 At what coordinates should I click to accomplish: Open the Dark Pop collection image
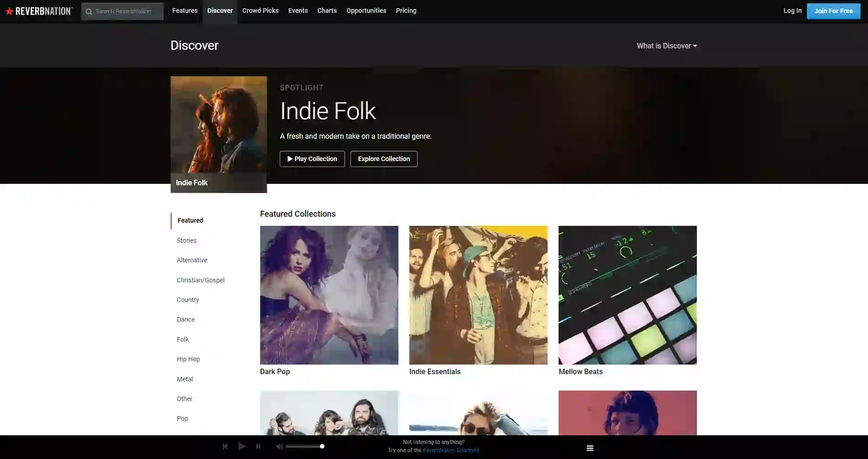click(329, 295)
